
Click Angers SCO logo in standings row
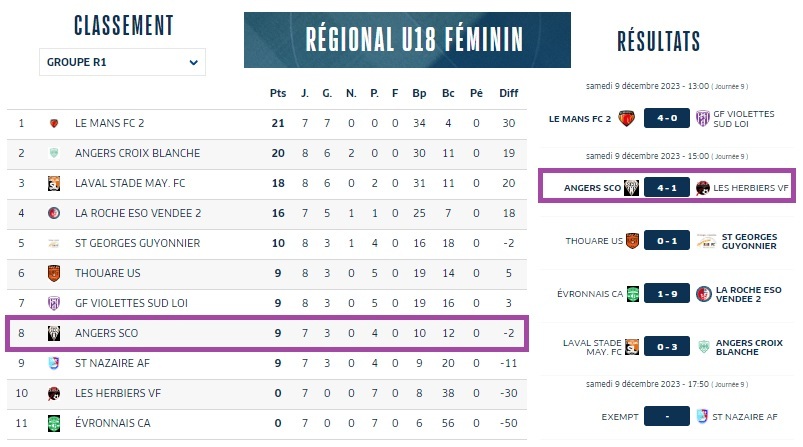click(x=54, y=333)
